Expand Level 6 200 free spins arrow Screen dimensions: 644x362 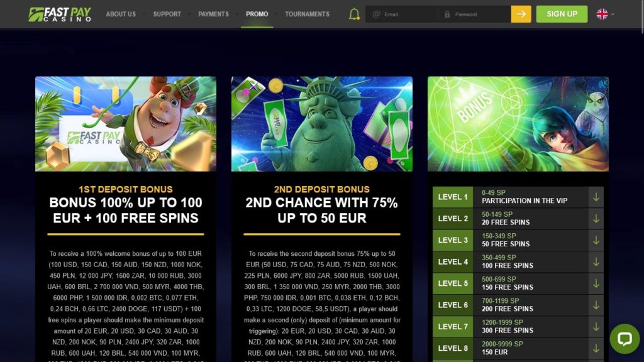point(596,305)
